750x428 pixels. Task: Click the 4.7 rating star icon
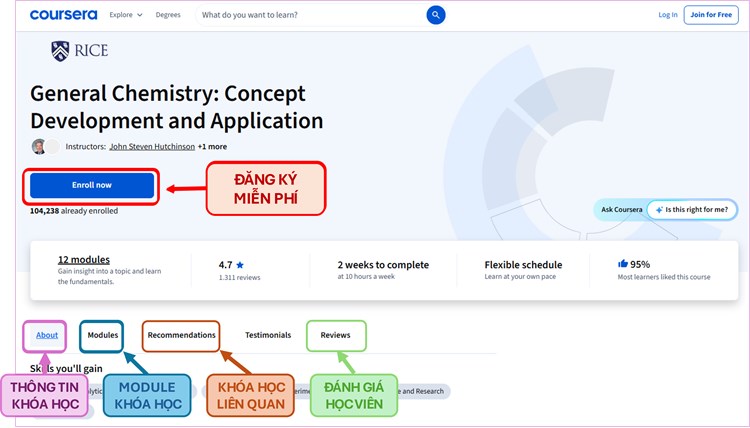click(x=240, y=264)
